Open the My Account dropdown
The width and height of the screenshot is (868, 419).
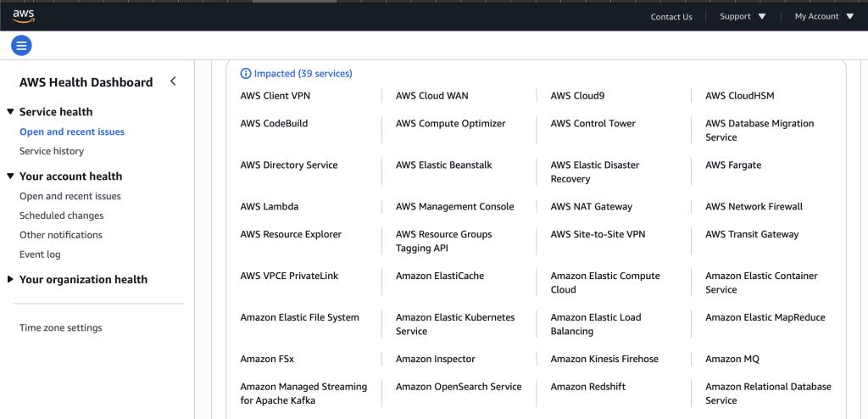pyautogui.click(x=824, y=17)
